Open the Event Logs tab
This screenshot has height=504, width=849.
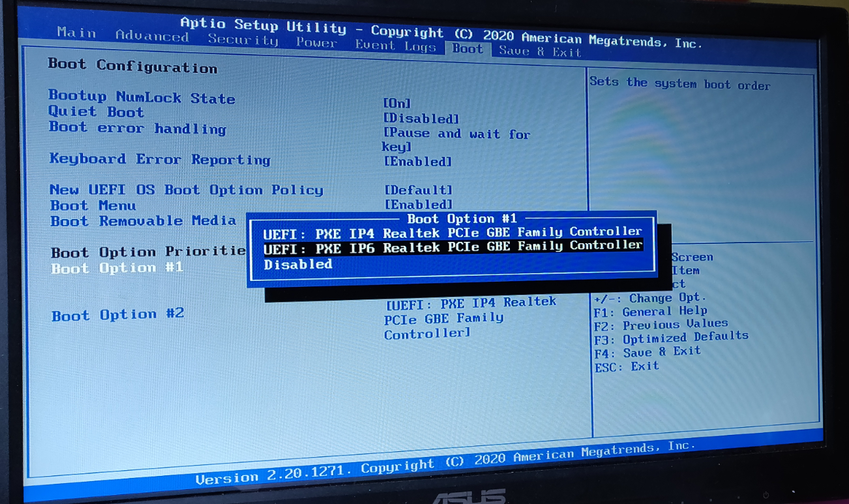(x=395, y=46)
